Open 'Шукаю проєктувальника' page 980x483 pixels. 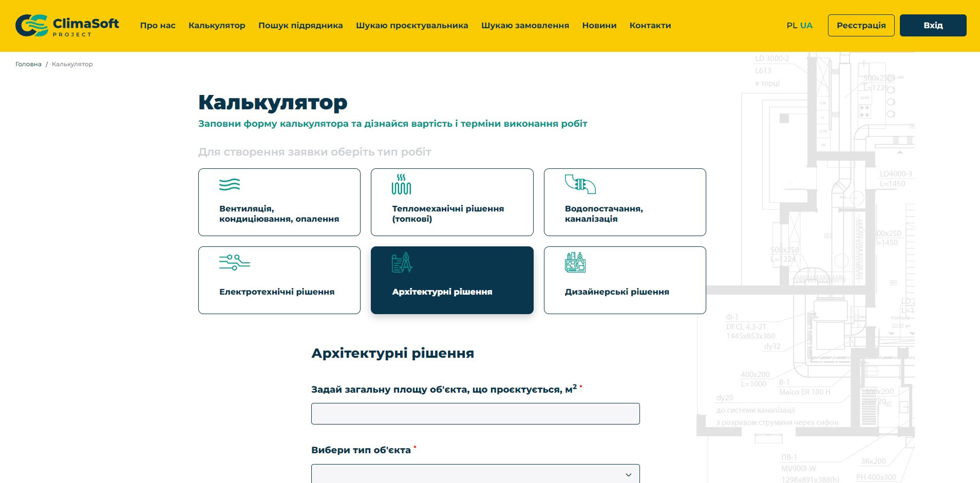click(412, 26)
